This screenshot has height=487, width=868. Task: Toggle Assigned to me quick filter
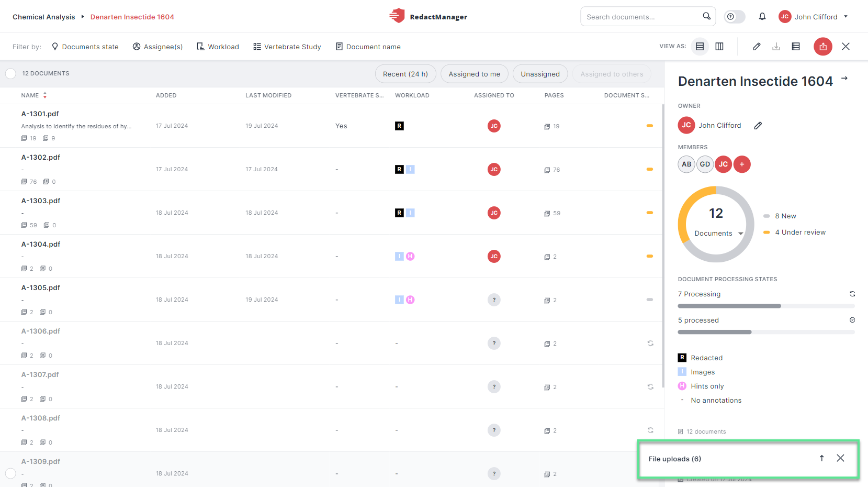[475, 74]
